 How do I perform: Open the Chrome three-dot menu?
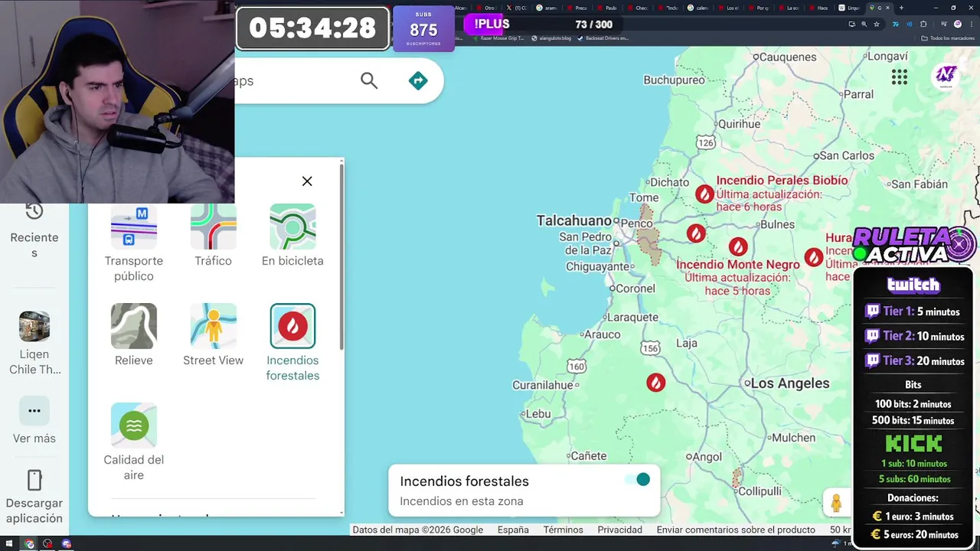(971, 24)
